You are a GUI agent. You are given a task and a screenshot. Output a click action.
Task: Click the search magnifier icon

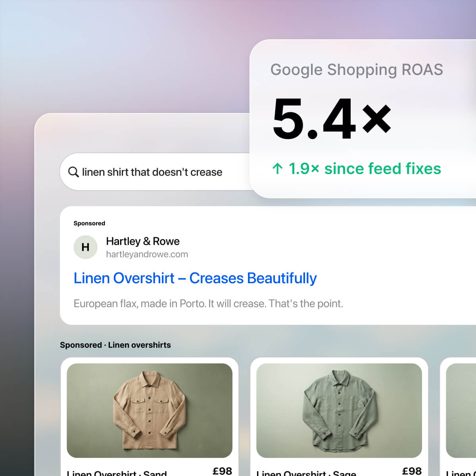pyautogui.click(x=73, y=172)
